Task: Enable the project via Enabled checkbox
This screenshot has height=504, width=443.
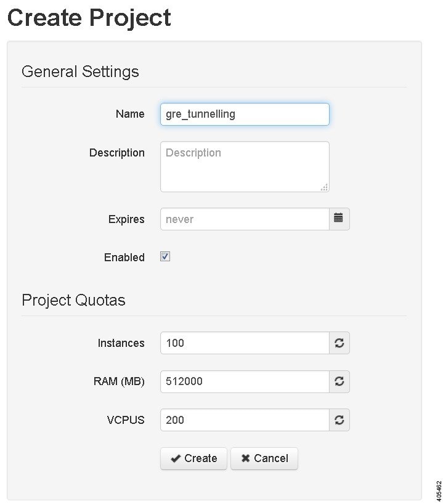Action: 165,256
